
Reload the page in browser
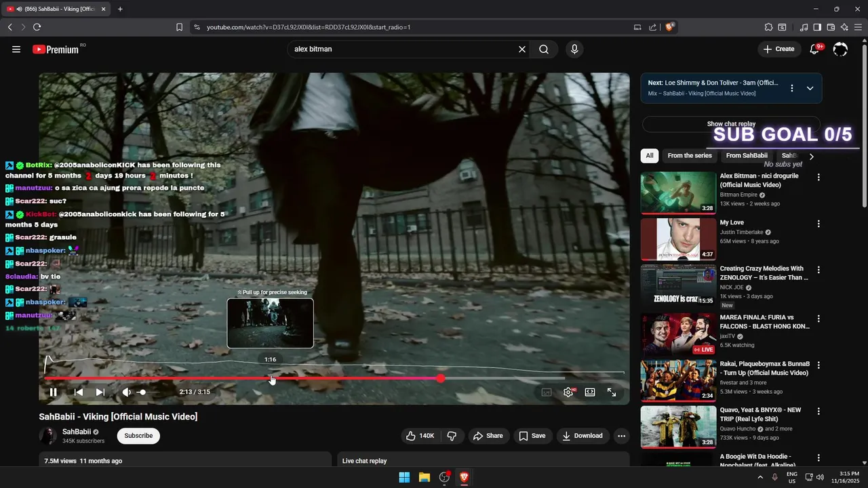(x=37, y=27)
